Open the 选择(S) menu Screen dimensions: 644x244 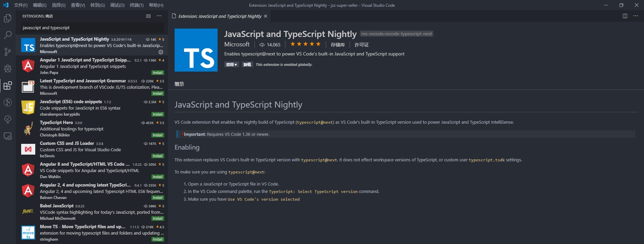coord(59,5)
